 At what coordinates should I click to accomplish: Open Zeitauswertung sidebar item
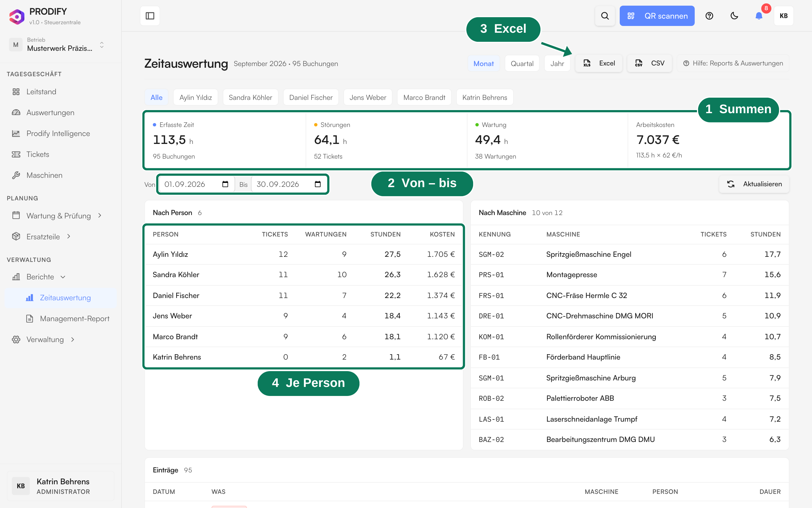click(x=60, y=298)
